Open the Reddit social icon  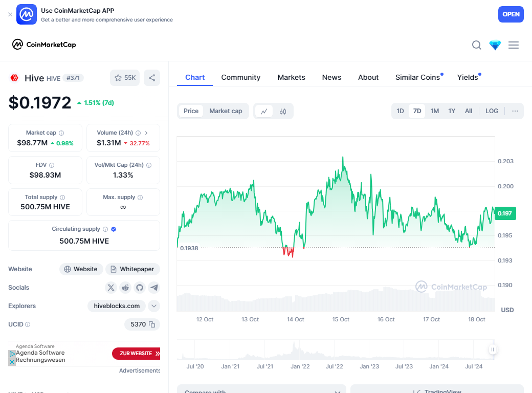pyautogui.click(x=125, y=288)
